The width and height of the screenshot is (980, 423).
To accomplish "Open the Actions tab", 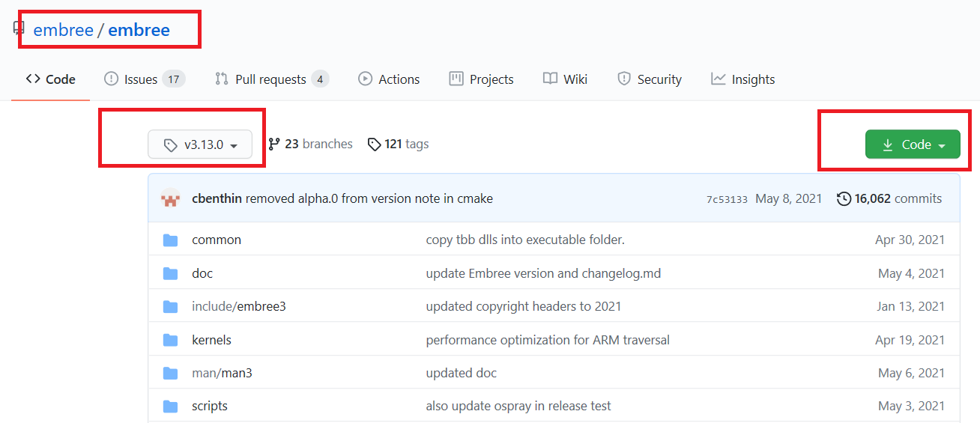I will 389,79.
